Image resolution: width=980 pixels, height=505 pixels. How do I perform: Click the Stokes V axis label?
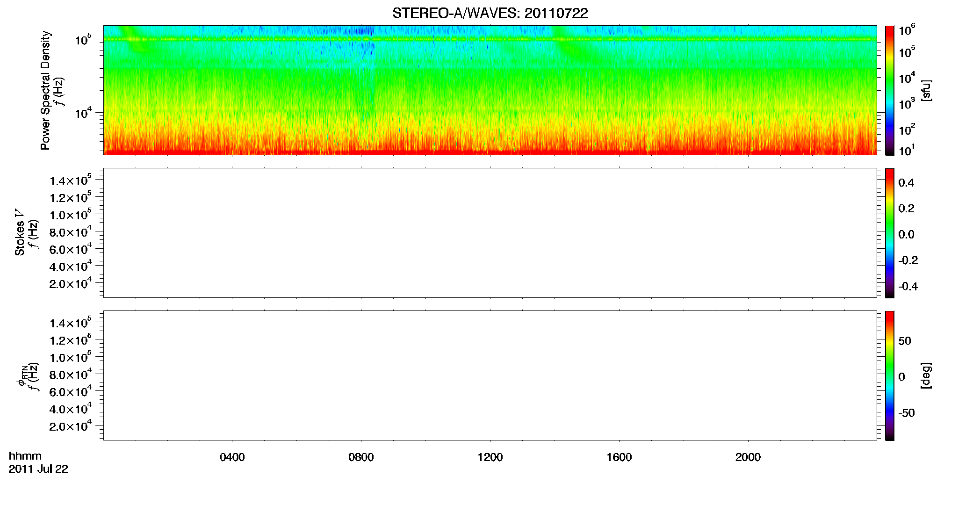[x=20, y=232]
